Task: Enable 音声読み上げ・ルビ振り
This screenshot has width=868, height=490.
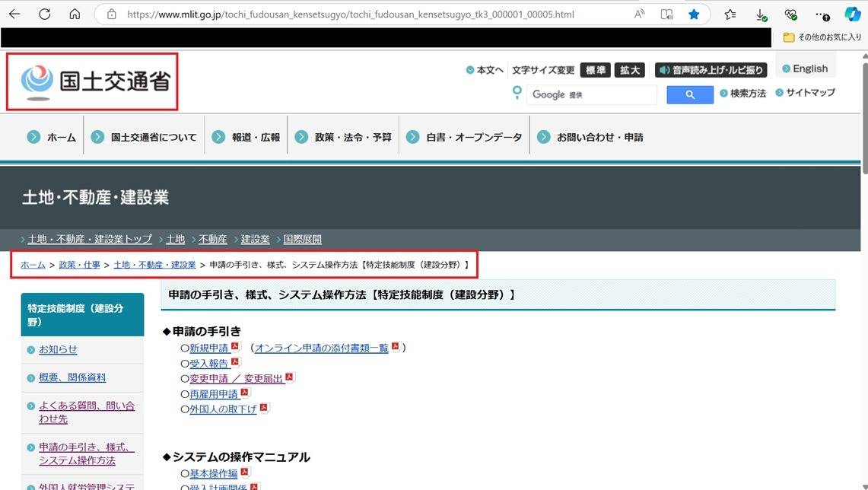Action: [x=711, y=70]
